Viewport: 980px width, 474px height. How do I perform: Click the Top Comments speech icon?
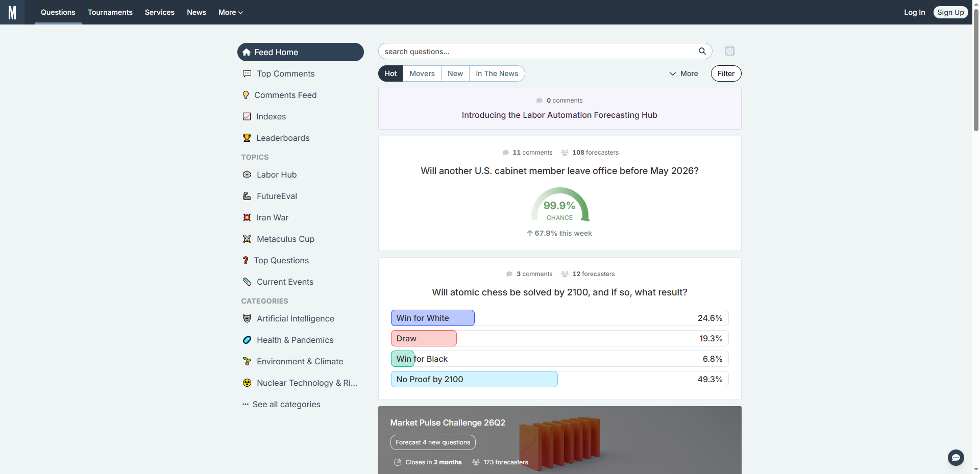[247, 73]
